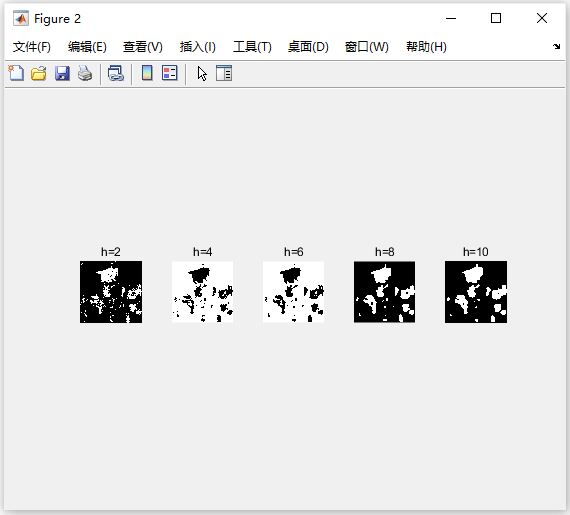Select the h=2 binary image
This screenshot has width=570, height=515.
pyautogui.click(x=111, y=292)
